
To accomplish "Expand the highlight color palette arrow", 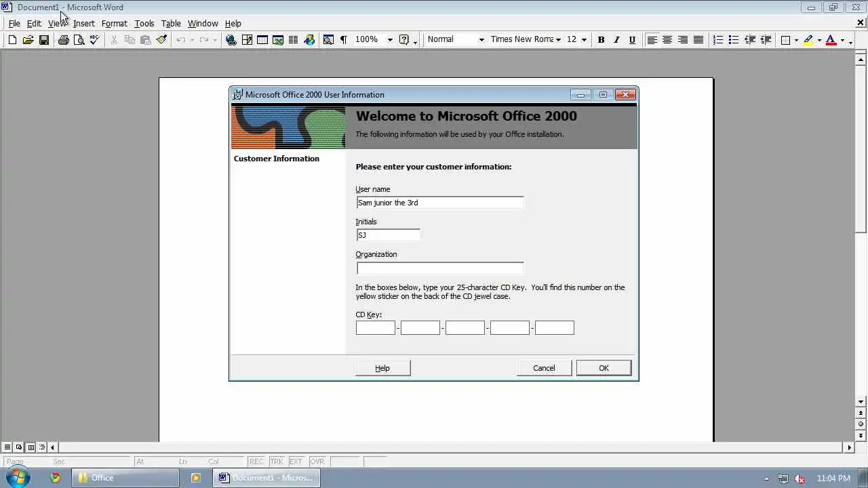I will tap(819, 40).
